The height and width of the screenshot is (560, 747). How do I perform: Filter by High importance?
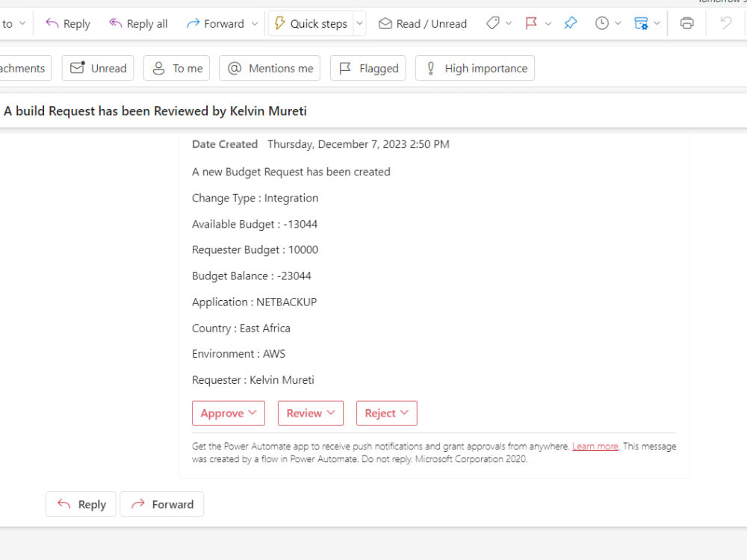point(475,68)
